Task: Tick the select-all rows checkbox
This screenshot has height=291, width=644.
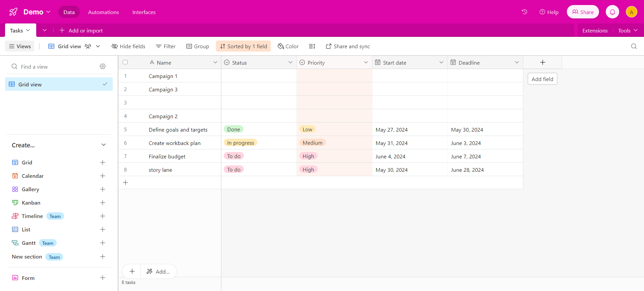Action: click(125, 62)
